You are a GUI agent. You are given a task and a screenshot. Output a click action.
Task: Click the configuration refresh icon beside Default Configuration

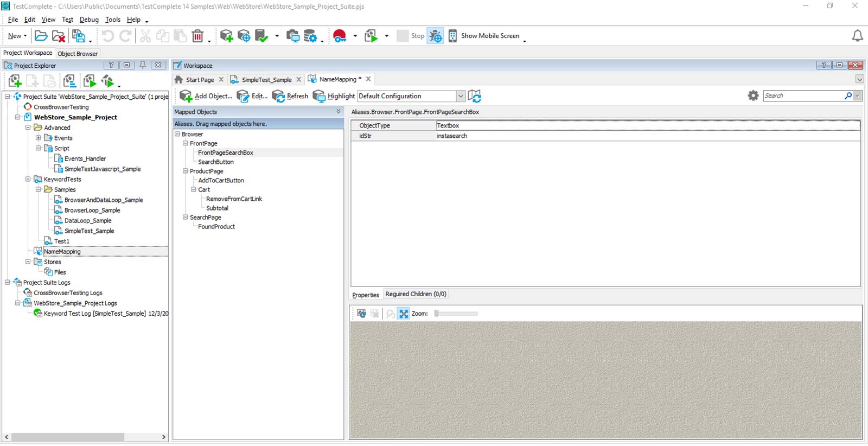tap(475, 96)
